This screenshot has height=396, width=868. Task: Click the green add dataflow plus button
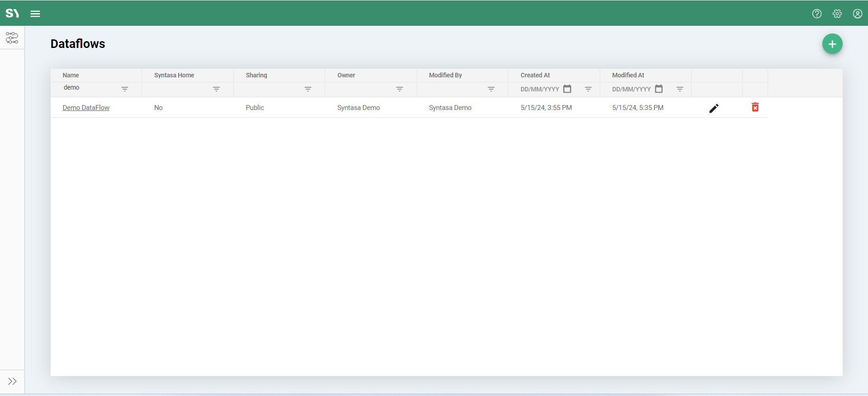[832, 44]
